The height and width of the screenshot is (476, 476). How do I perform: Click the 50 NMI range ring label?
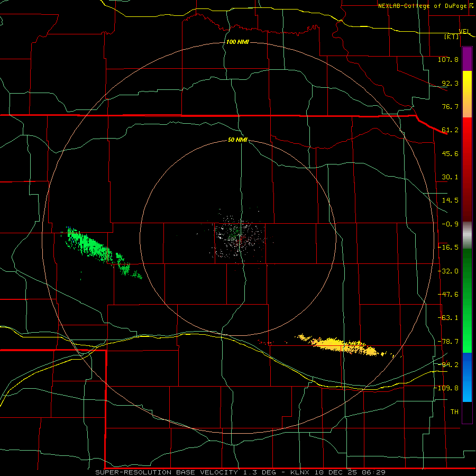pyautogui.click(x=237, y=140)
